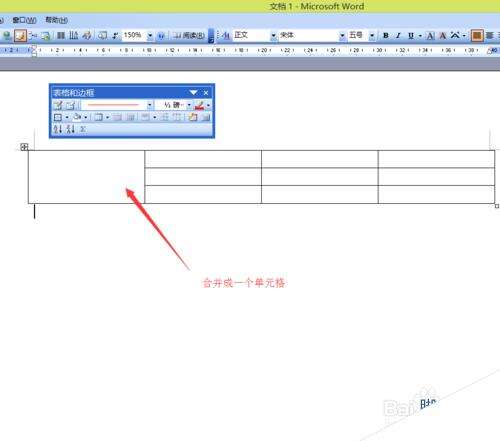The height and width of the screenshot is (441, 500).
Task: Click the Columns icon in toolbar
Action: point(61,35)
